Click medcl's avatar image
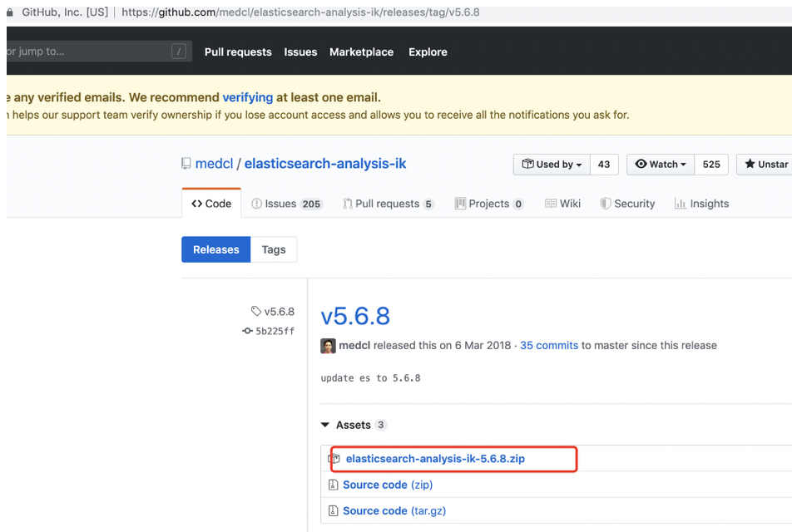 tap(329, 346)
